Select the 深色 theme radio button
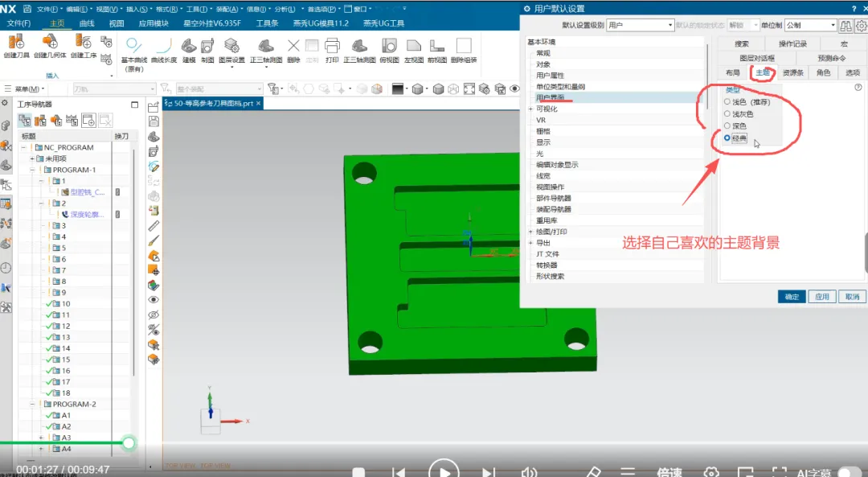The width and height of the screenshot is (868, 477). tap(727, 125)
